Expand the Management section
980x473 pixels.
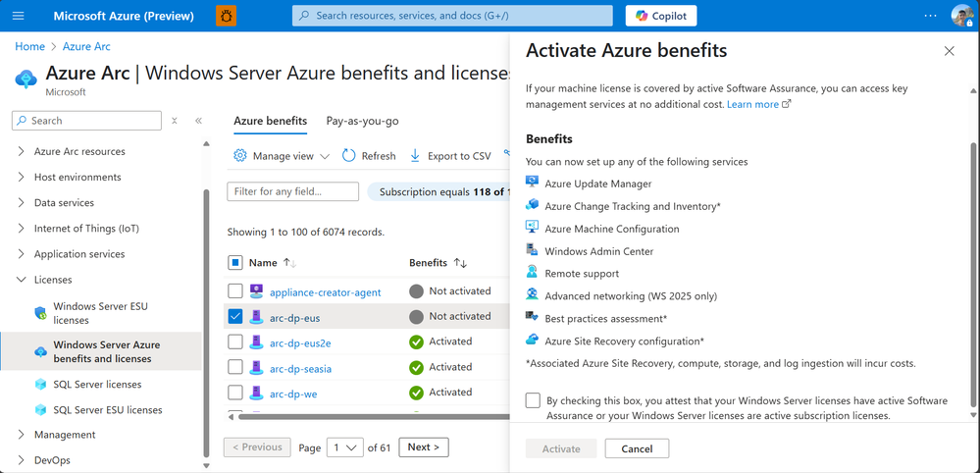click(22, 435)
